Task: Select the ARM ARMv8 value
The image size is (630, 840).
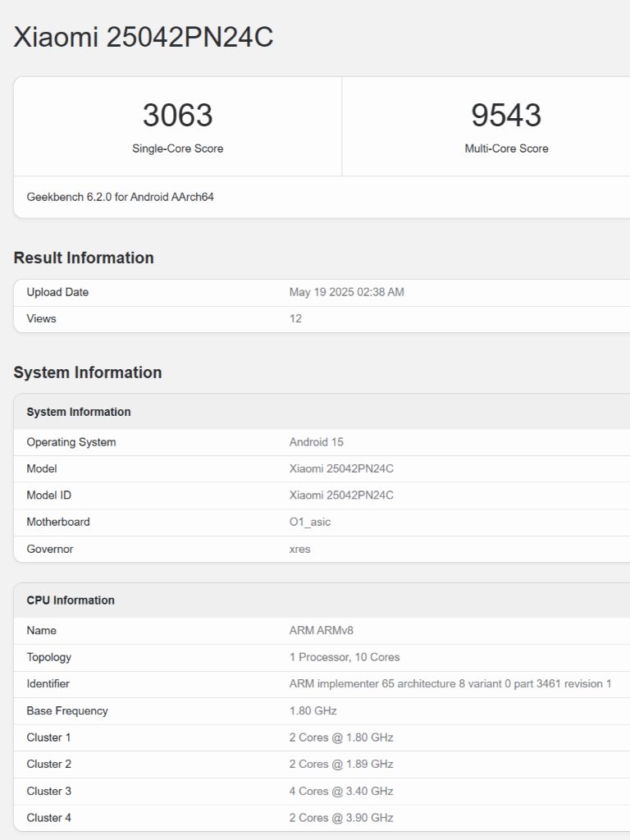Action: tap(321, 631)
